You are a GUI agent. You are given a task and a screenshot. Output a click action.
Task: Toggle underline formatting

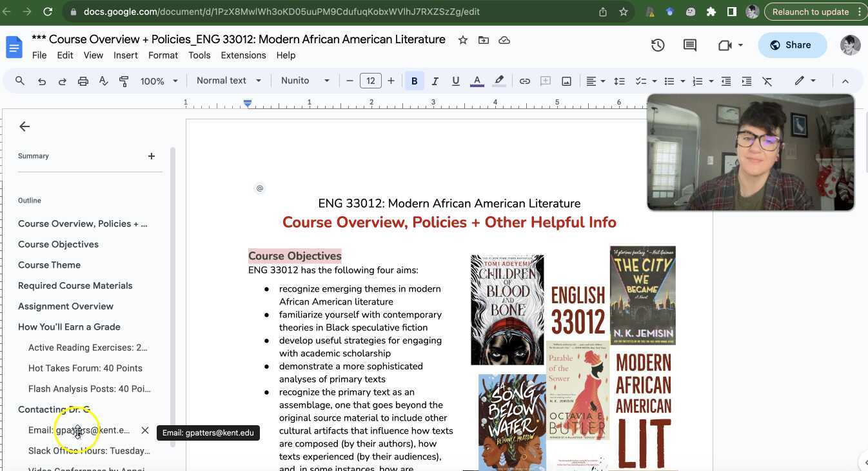[x=455, y=81]
